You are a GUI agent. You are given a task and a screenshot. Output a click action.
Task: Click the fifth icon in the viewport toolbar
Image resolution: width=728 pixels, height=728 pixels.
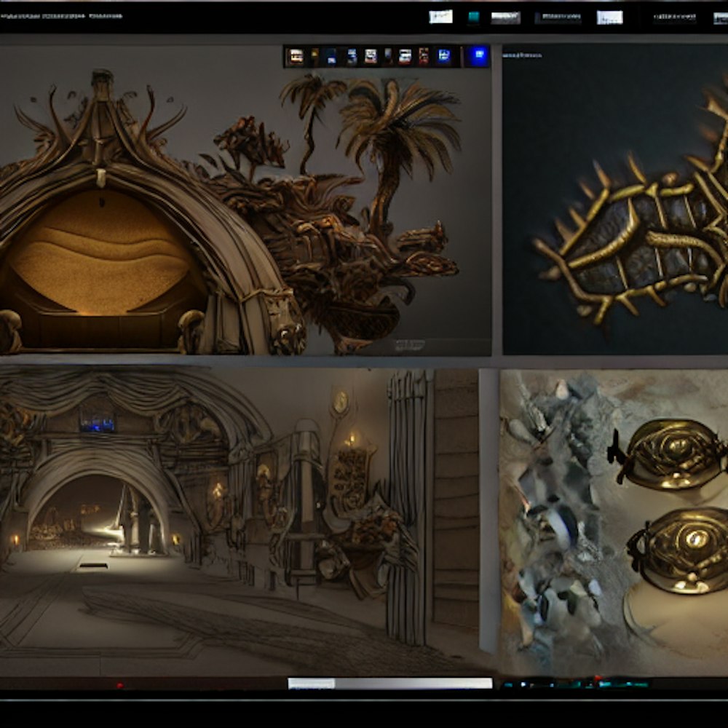(371, 57)
